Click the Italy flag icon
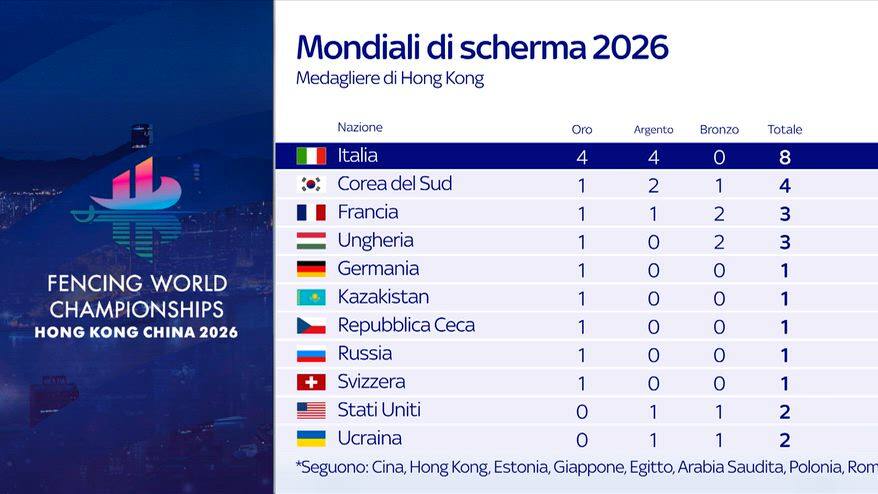878x494 pixels. pyautogui.click(x=311, y=156)
